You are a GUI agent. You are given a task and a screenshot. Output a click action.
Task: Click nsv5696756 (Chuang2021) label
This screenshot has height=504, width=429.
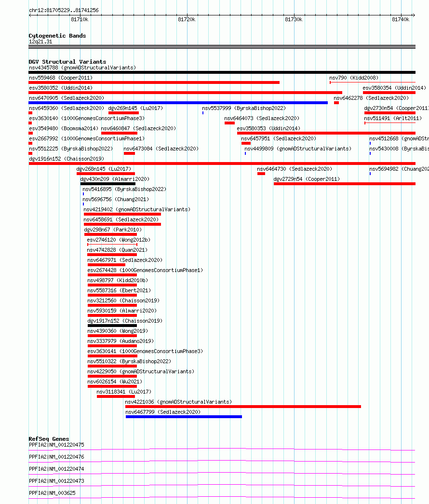click(116, 199)
